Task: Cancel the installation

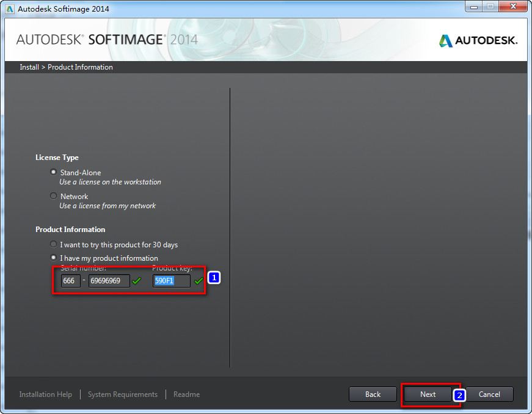Action: point(489,394)
